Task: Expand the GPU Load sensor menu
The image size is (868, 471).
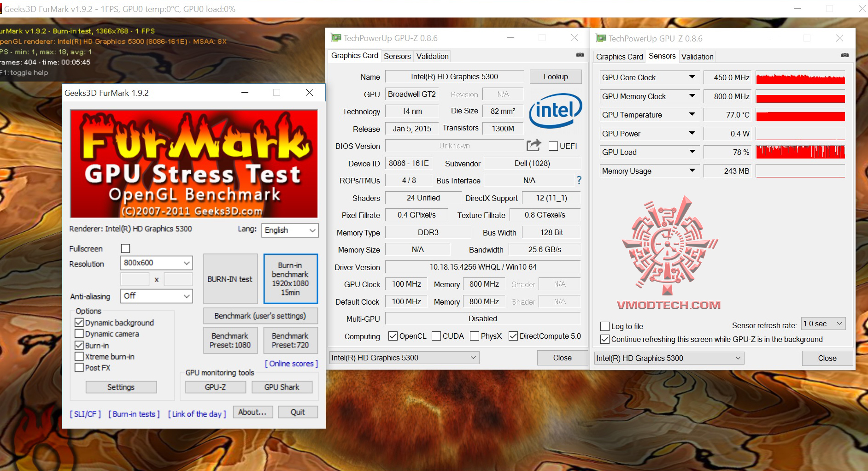Action: click(x=692, y=152)
